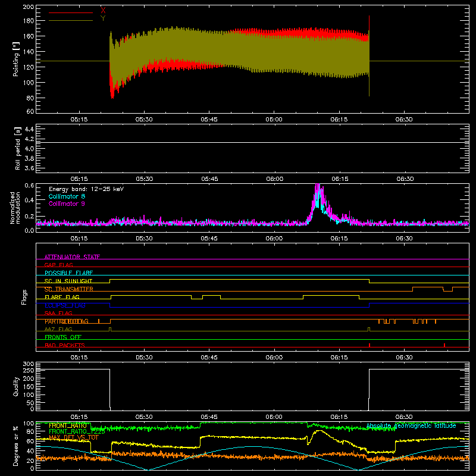Click the ATTENUATOR_STATE flag label
The height and width of the screenshot is (476, 476).
(x=72, y=257)
